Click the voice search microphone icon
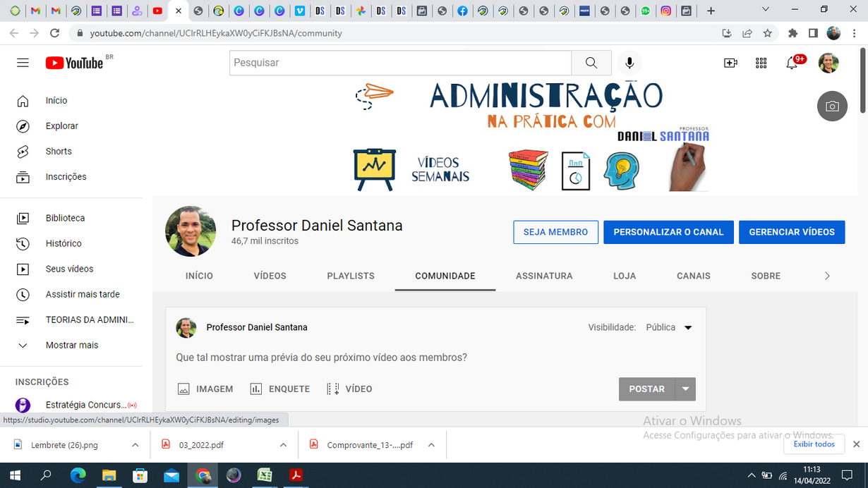 point(629,63)
